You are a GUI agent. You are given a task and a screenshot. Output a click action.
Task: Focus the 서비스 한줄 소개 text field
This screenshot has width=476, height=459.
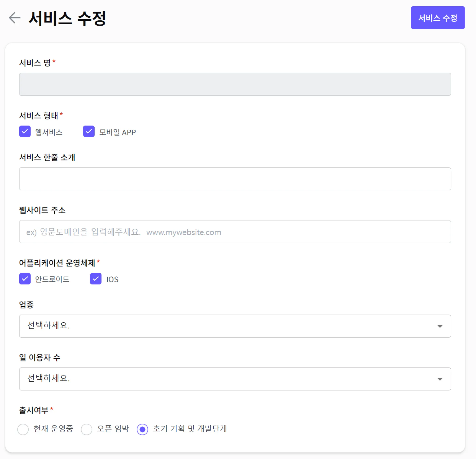click(x=235, y=179)
